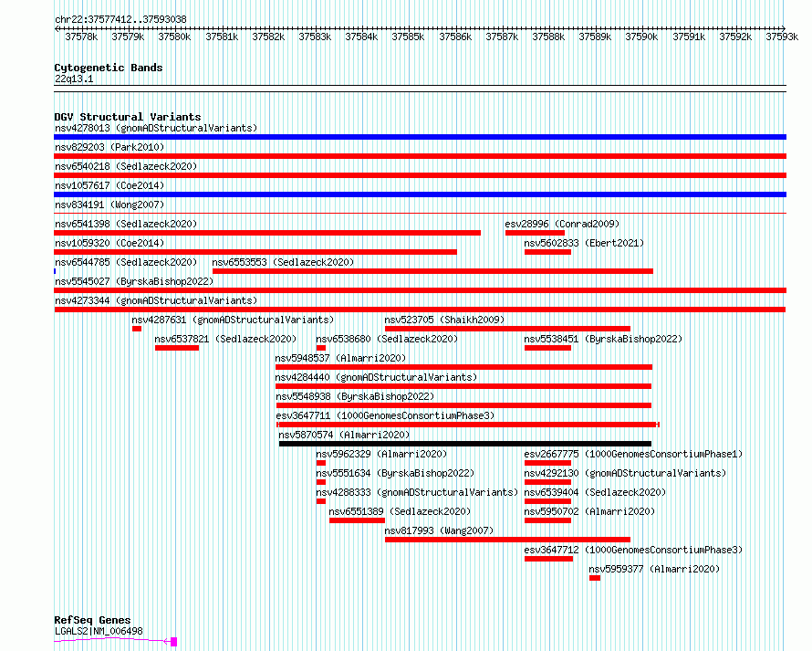The height and width of the screenshot is (651, 812).
Task: Click the 22q13.1 band label
Action: [74, 79]
